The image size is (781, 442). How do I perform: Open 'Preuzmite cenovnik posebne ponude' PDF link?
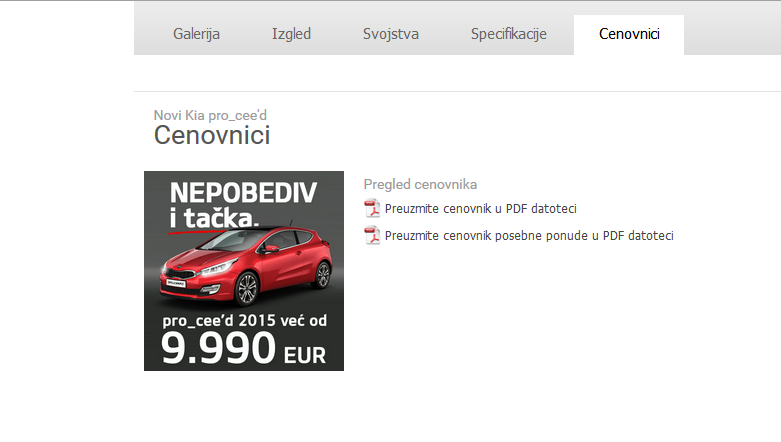(x=529, y=236)
